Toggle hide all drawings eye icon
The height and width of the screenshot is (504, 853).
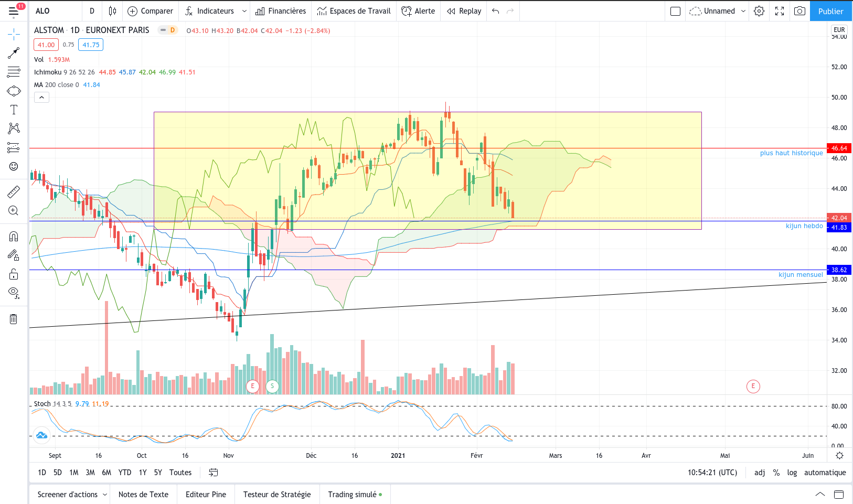pyautogui.click(x=14, y=293)
